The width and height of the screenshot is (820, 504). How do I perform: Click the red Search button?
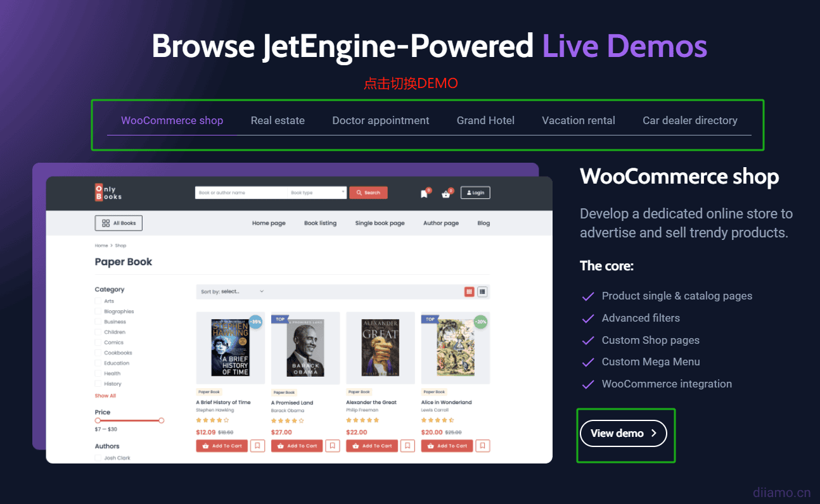(368, 192)
